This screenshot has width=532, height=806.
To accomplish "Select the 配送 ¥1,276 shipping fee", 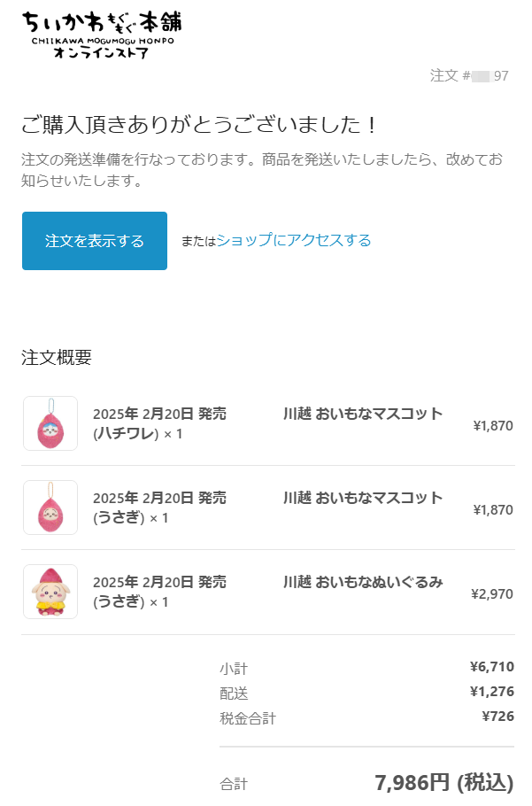I will tap(492, 692).
